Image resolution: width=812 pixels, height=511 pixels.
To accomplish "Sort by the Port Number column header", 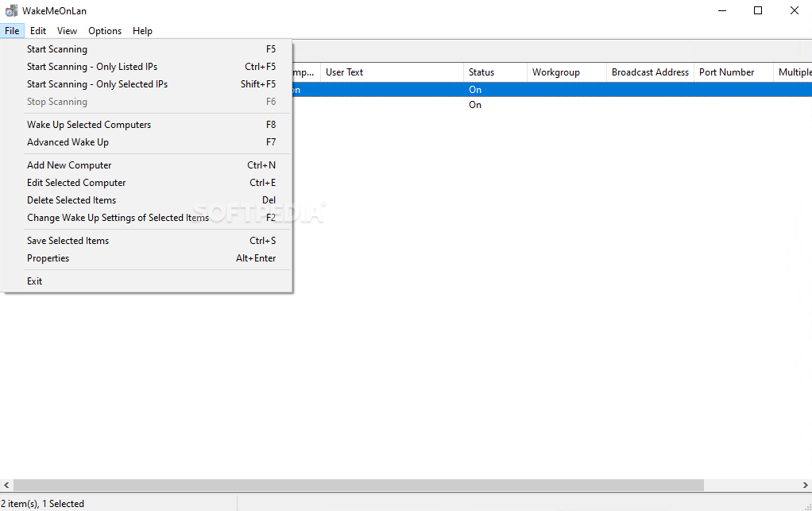I will [733, 72].
